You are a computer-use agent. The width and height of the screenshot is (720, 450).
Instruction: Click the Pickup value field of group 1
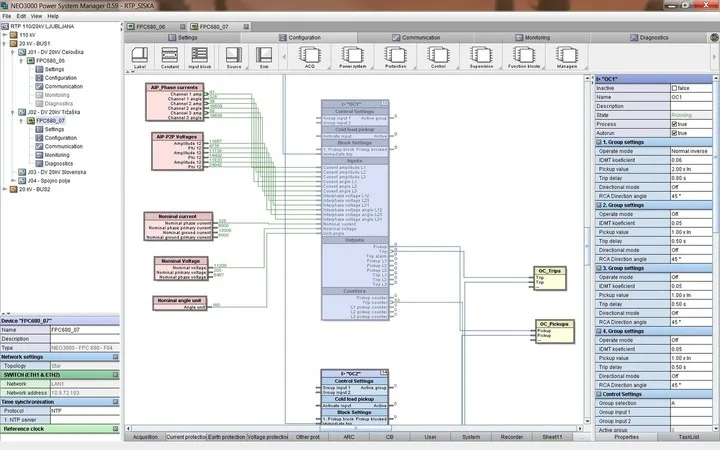coord(691,169)
